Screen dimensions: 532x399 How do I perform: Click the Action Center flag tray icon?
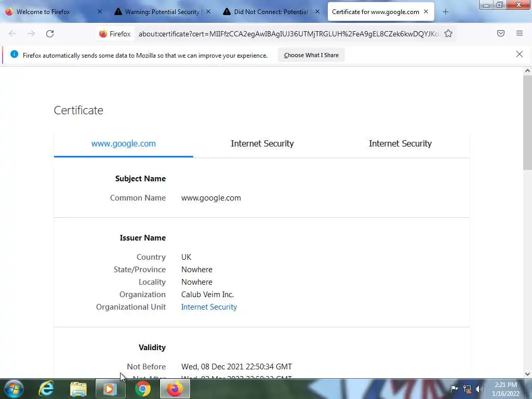tap(454, 389)
